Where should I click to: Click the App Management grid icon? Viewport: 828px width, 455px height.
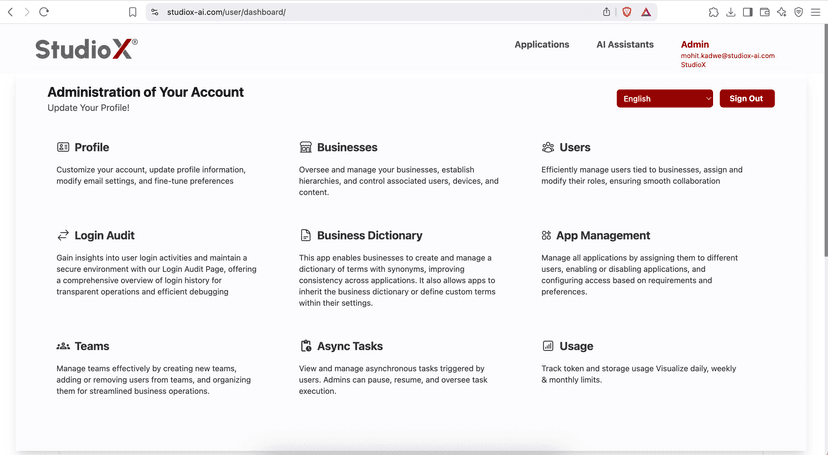click(x=546, y=235)
